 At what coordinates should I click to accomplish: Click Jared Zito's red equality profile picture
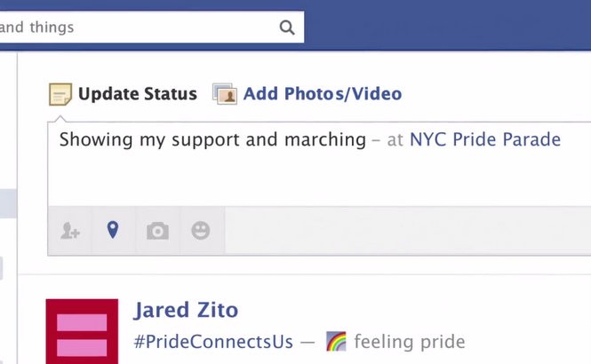click(x=82, y=331)
